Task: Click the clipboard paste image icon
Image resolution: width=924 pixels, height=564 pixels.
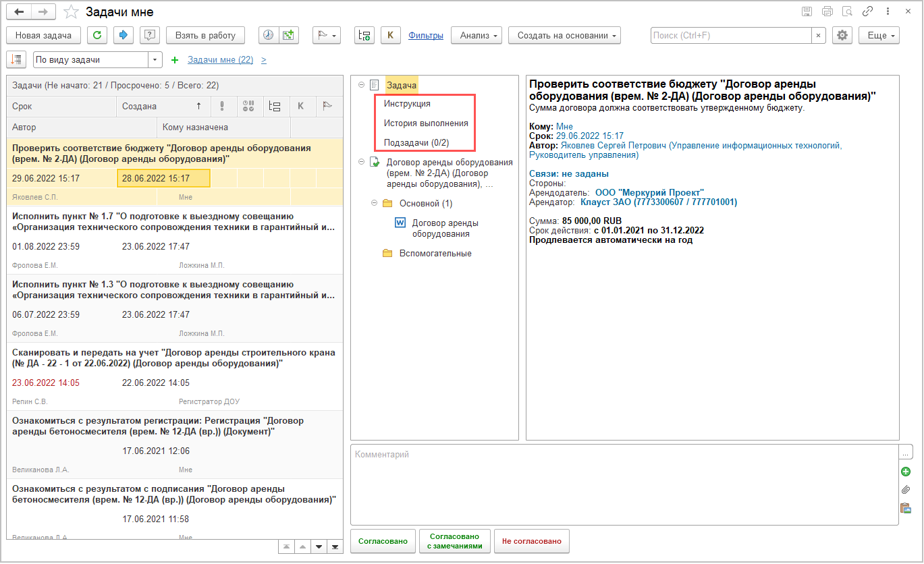Action: (906, 508)
